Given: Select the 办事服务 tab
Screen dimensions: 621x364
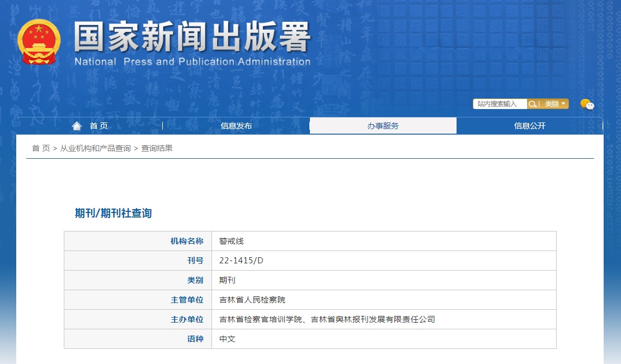Looking at the screenshot, I should [x=383, y=126].
